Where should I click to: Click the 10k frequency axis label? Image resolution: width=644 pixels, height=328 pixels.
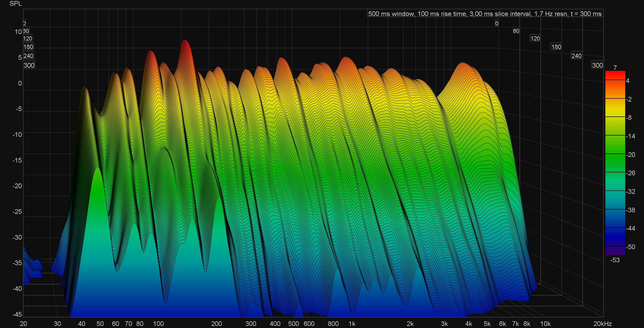[545, 324]
